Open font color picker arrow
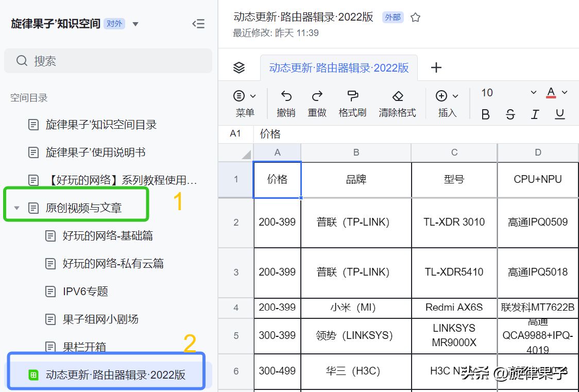Screen dimensions: 579x392 coord(564,92)
